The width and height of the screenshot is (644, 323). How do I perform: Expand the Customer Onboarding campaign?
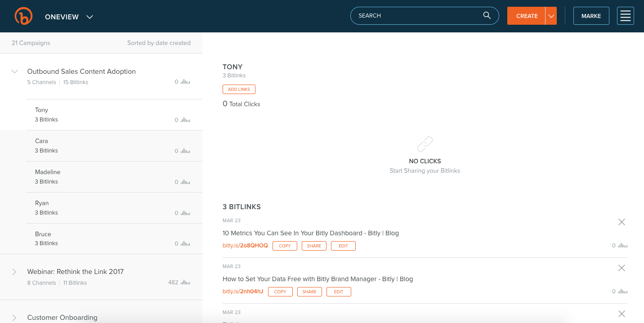[14, 318]
